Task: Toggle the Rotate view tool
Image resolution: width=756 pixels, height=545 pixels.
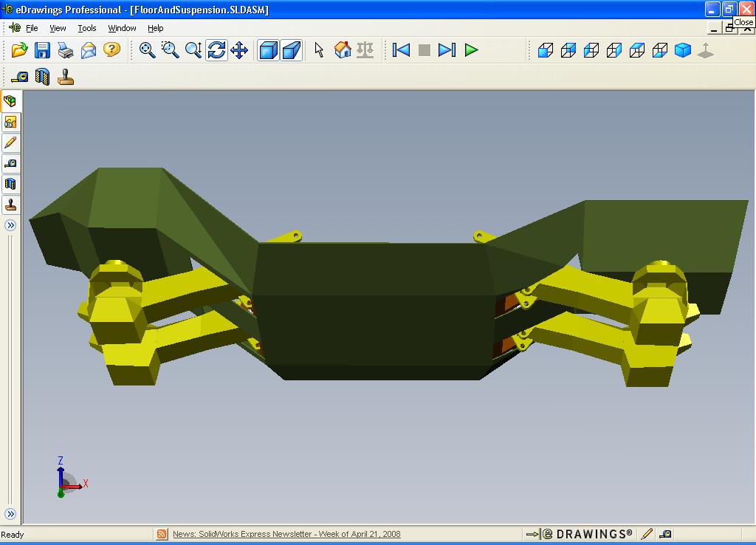Action: (216, 50)
